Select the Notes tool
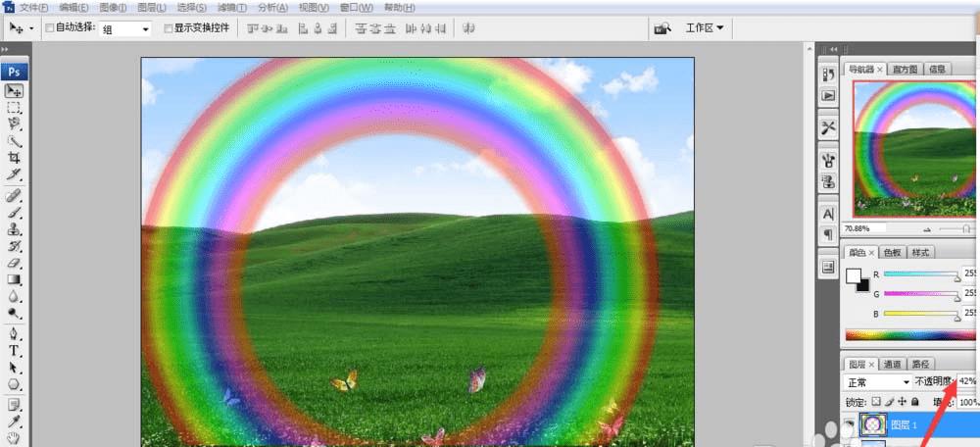This screenshot has height=447, width=980. click(15, 405)
